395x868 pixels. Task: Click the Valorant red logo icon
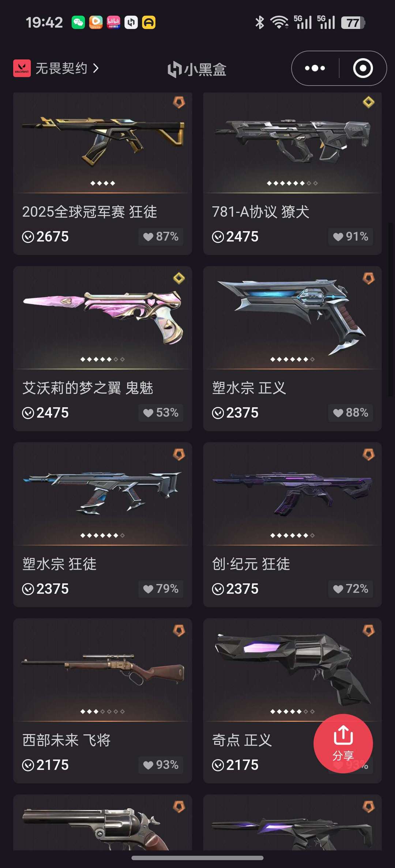(x=22, y=68)
